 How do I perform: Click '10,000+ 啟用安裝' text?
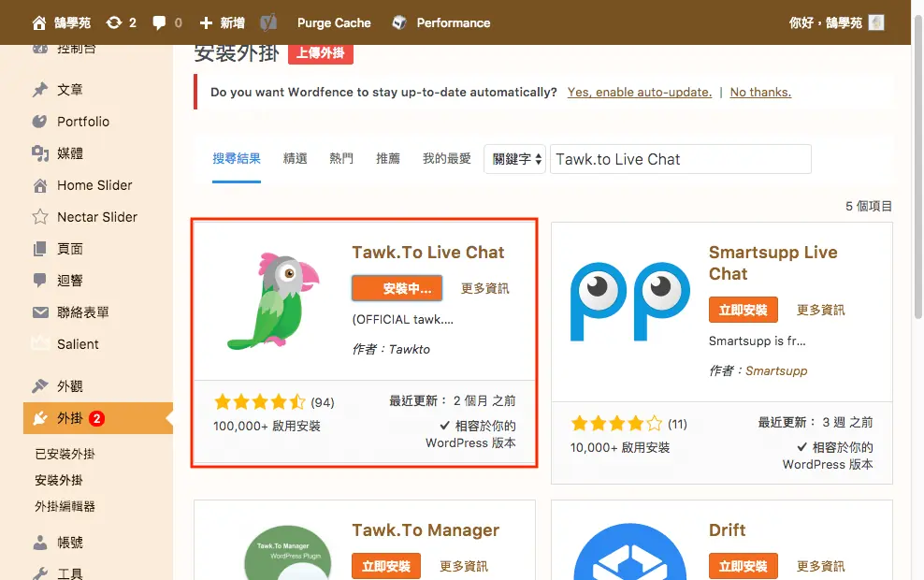click(x=620, y=447)
